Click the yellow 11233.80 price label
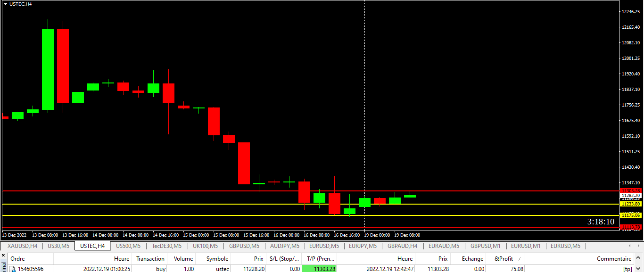The image size is (644, 272). (630, 204)
